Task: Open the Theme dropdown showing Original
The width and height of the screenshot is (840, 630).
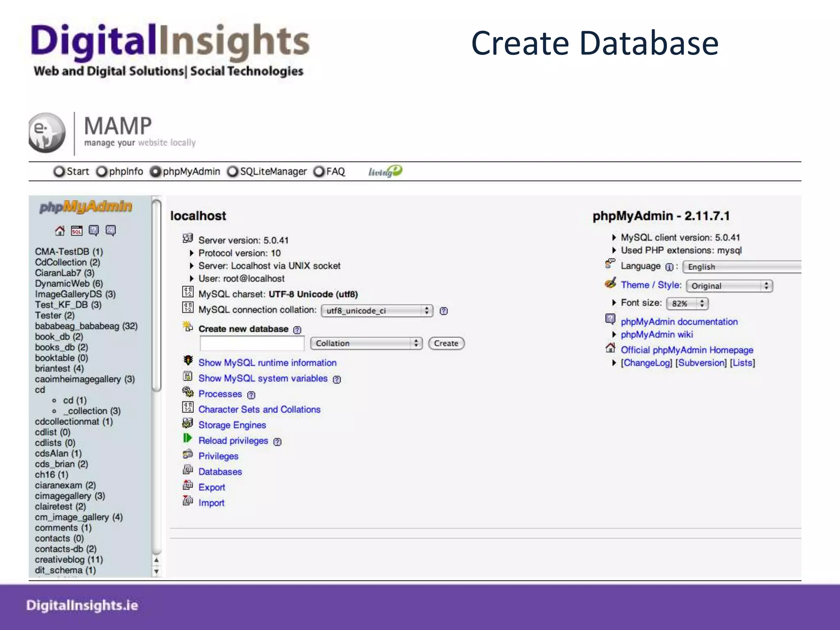Action: point(730,286)
